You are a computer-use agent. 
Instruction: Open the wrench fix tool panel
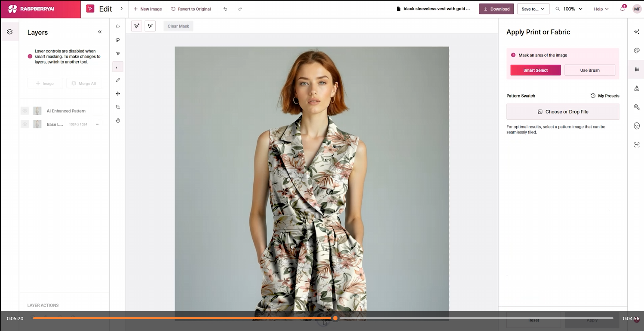[637, 107]
